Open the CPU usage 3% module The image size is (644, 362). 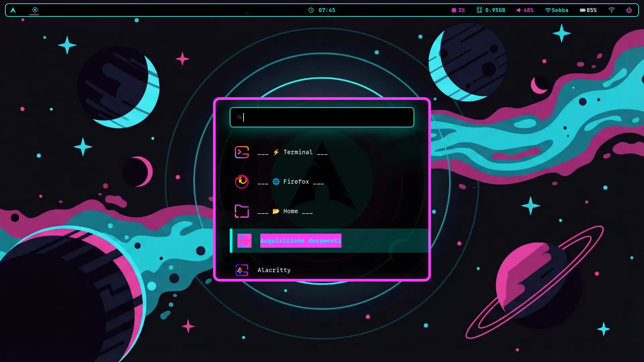point(458,10)
